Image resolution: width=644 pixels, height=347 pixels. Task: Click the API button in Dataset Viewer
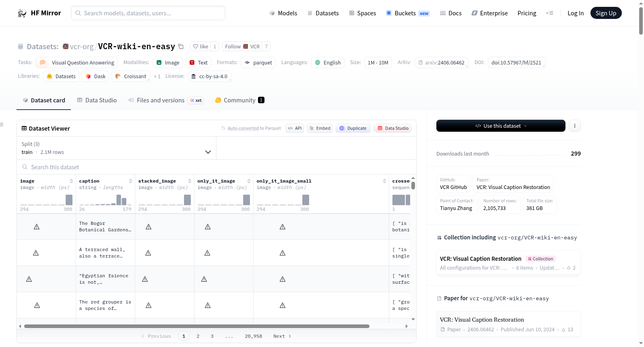295,128
